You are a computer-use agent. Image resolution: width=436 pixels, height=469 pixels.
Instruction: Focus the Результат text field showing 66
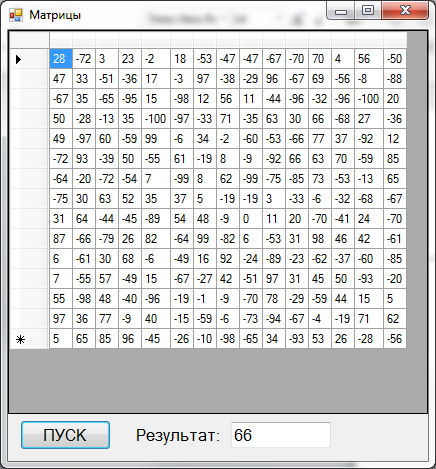point(281,435)
